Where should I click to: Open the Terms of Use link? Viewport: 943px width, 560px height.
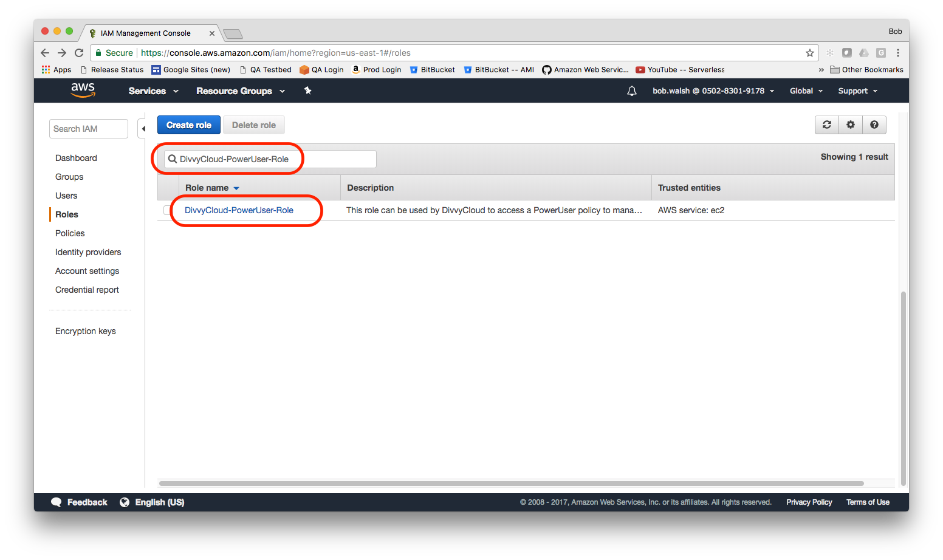[868, 502]
